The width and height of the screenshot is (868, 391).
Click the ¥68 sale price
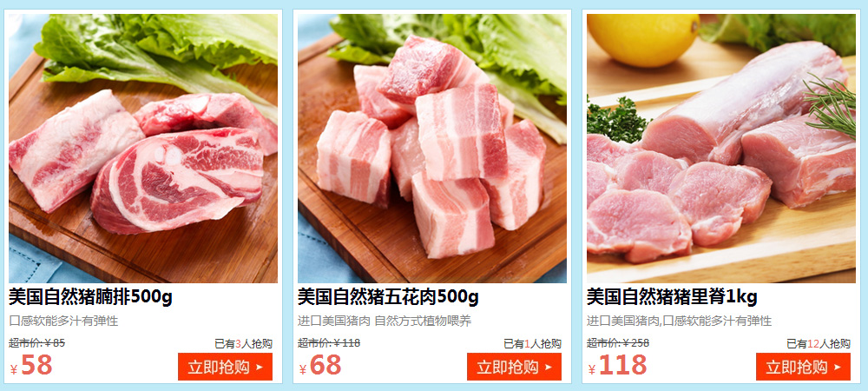(x=320, y=366)
